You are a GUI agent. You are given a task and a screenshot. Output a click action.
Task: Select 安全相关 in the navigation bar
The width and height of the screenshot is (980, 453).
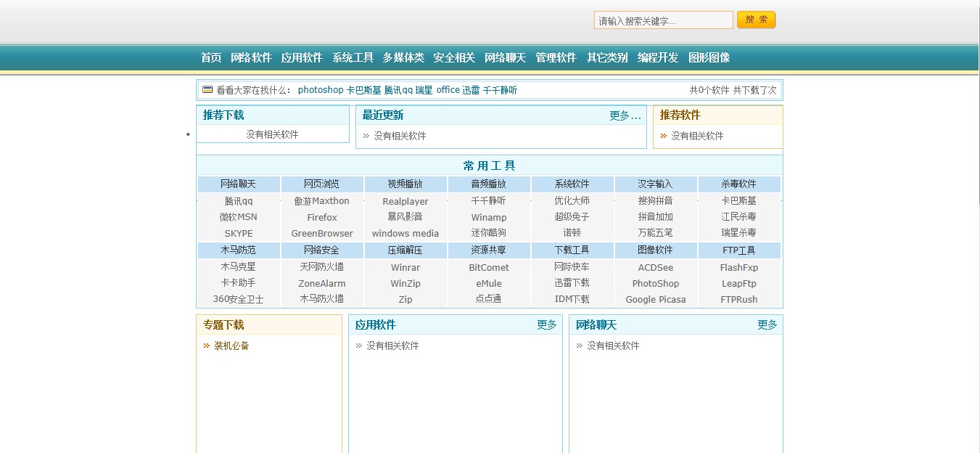point(454,58)
